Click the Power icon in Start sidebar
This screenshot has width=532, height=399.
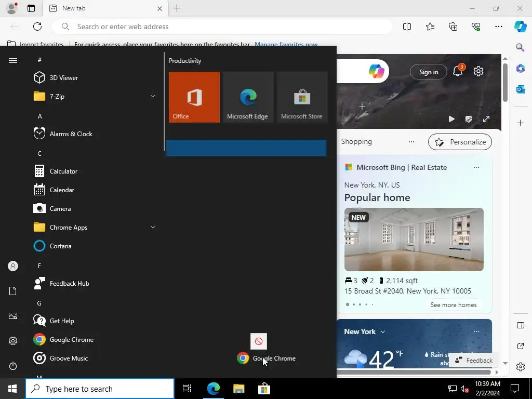click(13, 366)
